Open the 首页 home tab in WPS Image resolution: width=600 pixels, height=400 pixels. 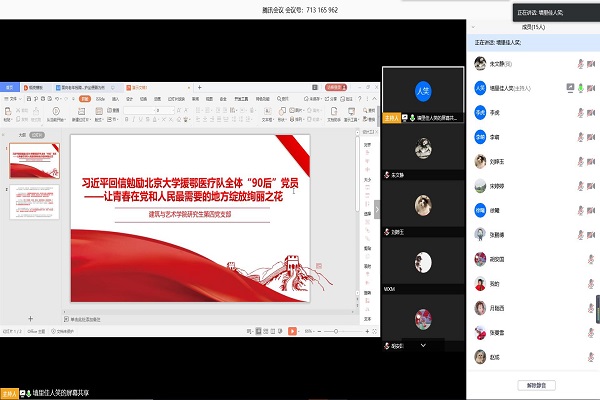tap(10, 88)
